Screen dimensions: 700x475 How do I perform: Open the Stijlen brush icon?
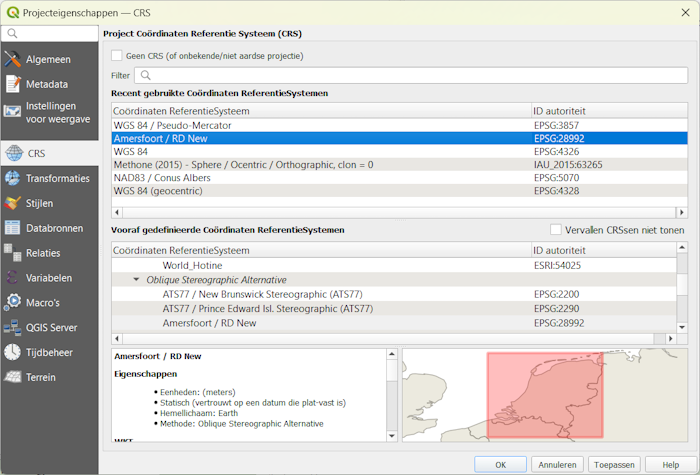tap(12, 203)
